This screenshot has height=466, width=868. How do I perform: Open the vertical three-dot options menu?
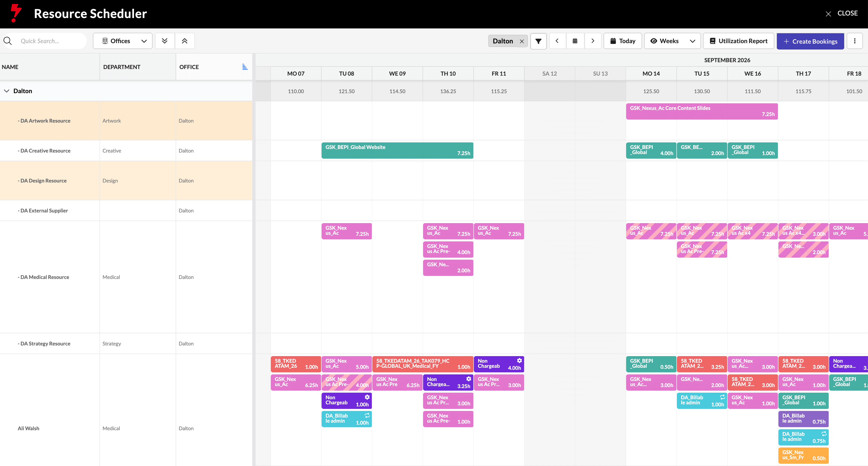(855, 41)
